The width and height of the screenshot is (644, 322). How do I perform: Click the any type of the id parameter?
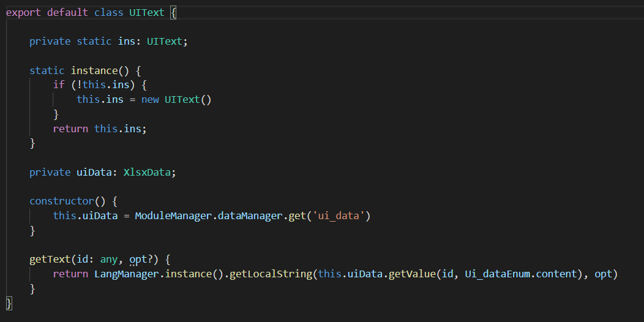click(x=109, y=259)
